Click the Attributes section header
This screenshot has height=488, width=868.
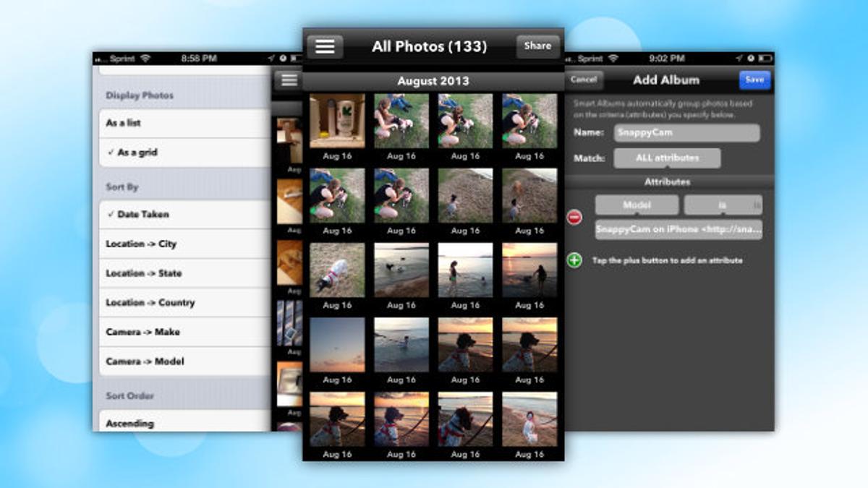point(667,182)
